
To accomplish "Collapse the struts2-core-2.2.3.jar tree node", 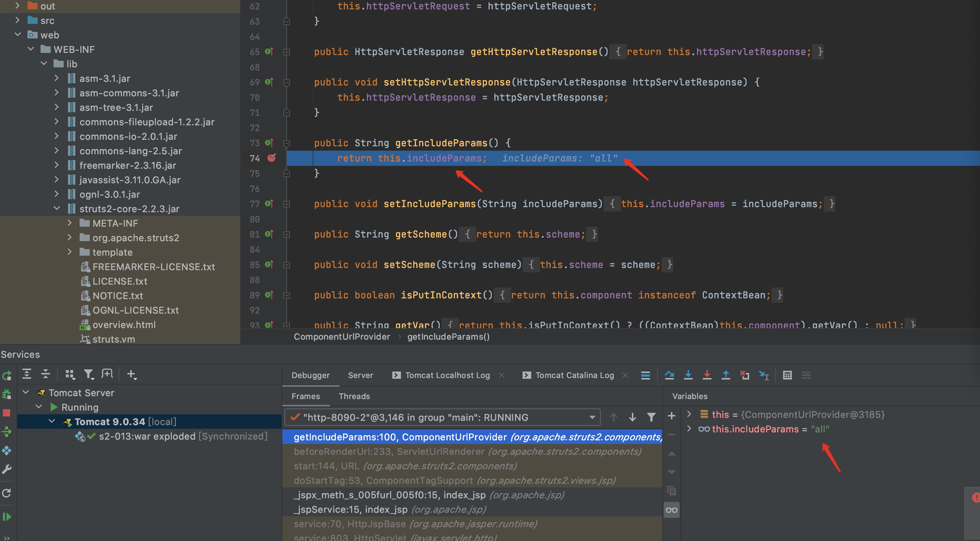I will [57, 208].
